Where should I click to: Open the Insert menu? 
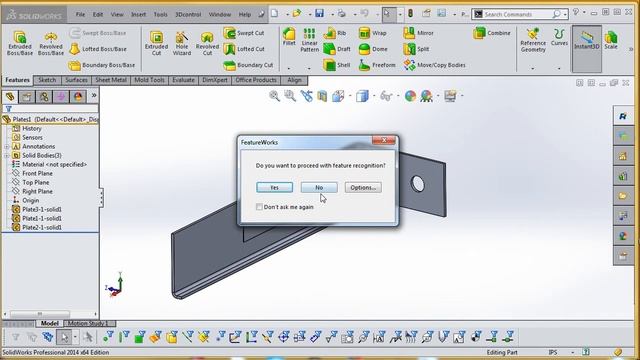[138, 14]
